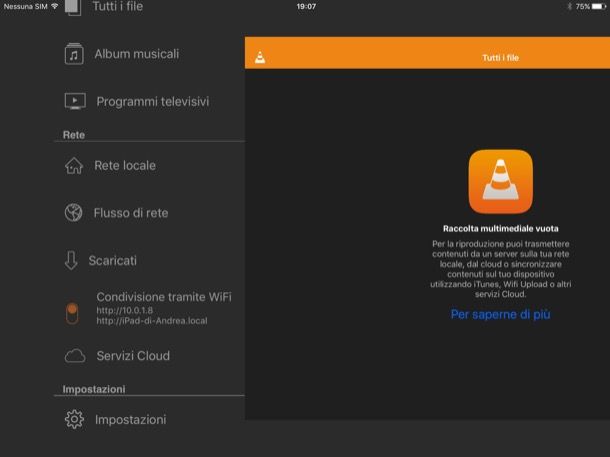Screen dimensions: 610x457
Task: Tap the Tutti i file files icon at top
Action: coord(73,7)
